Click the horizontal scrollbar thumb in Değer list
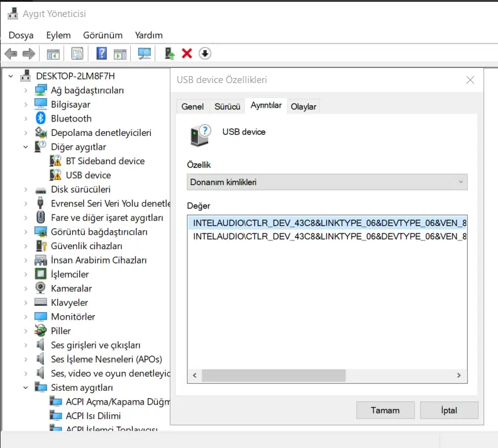Viewport: 498px width, 448px height. [x=274, y=375]
